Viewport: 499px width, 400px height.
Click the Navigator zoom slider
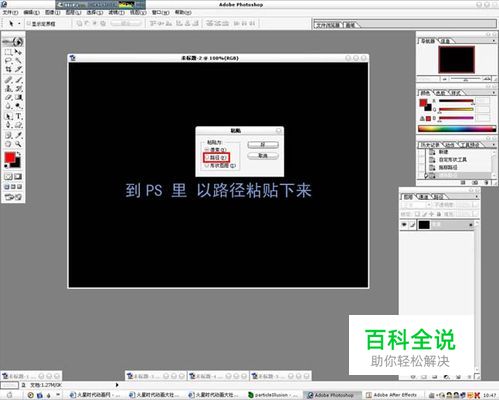pyautogui.click(x=465, y=79)
